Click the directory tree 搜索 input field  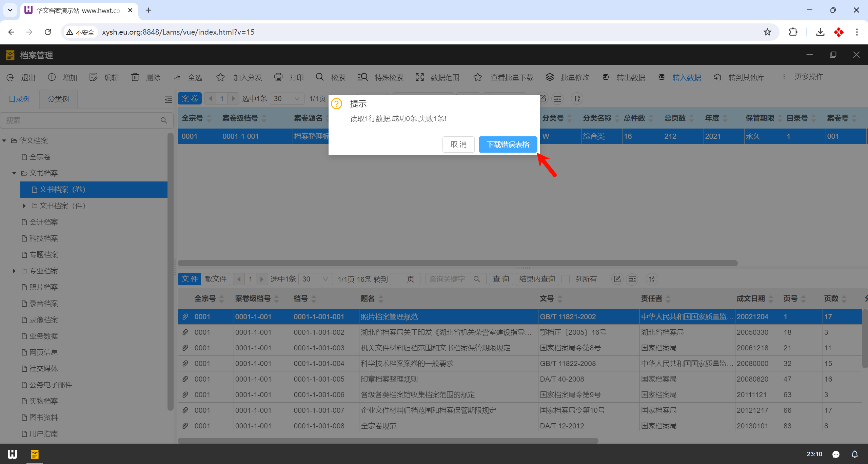81,120
